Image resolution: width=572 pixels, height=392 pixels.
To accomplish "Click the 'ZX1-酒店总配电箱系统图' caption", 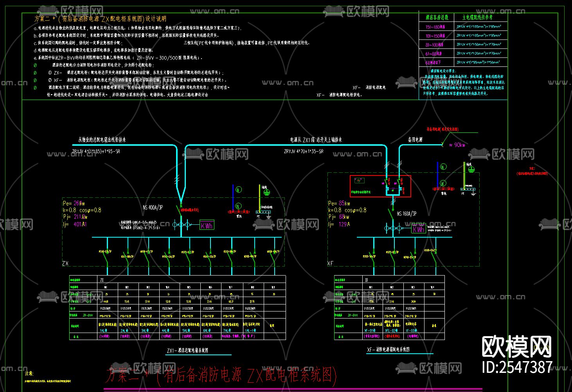I will (187, 351).
